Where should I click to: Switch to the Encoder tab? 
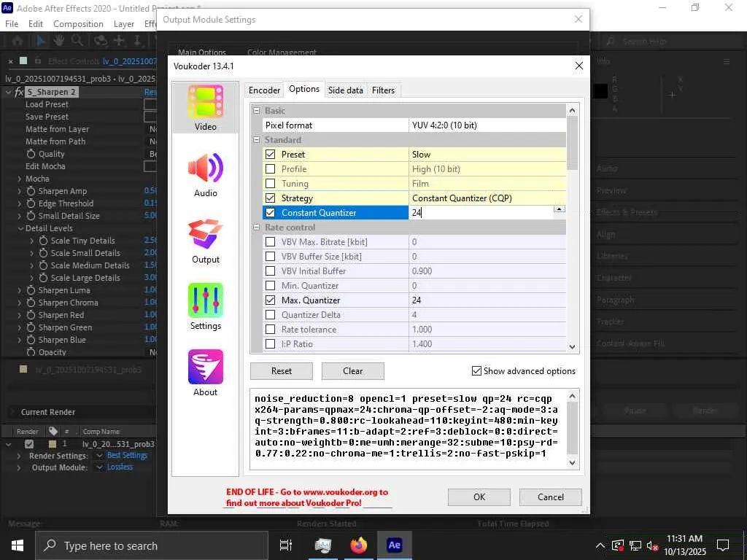point(264,90)
